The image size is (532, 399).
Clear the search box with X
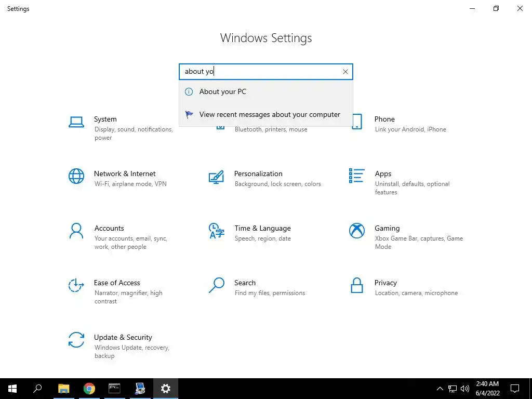(345, 72)
